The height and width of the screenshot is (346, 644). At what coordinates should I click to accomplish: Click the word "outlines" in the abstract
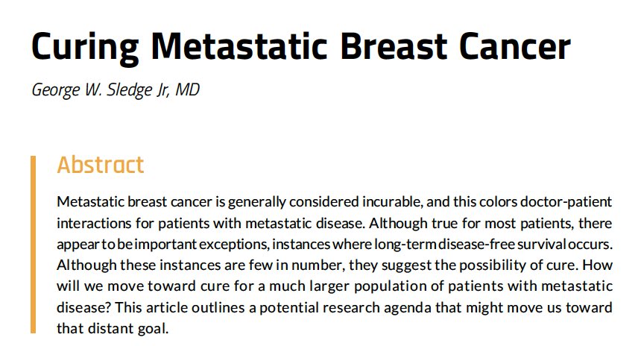coord(218,307)
